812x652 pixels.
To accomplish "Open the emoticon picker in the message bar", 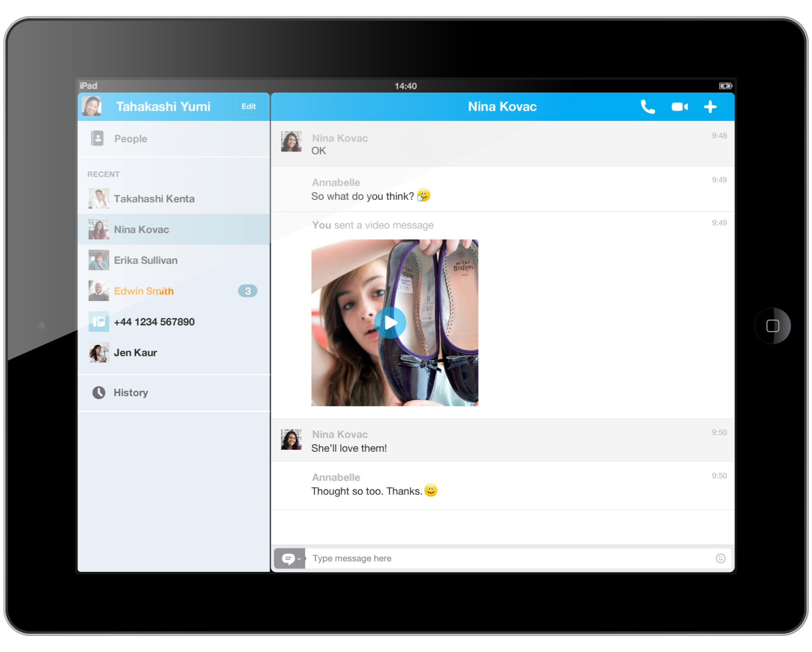I will click(720, 558).
